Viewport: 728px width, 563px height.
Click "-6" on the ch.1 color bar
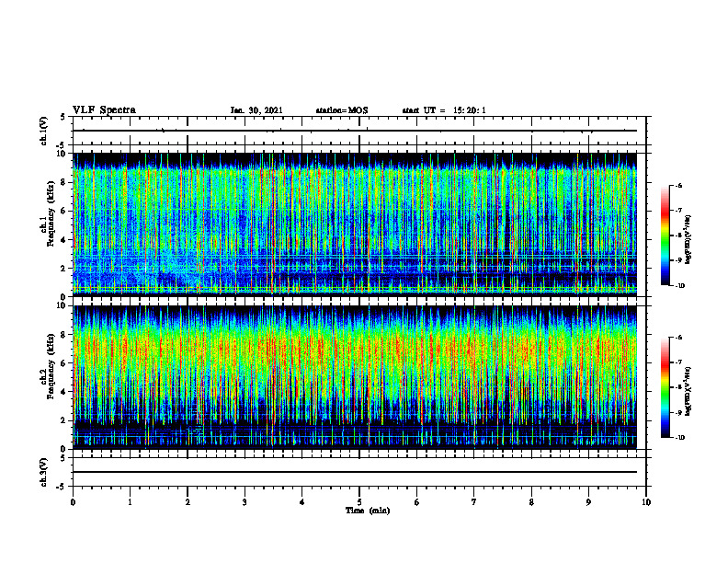(x=678, y=186)
